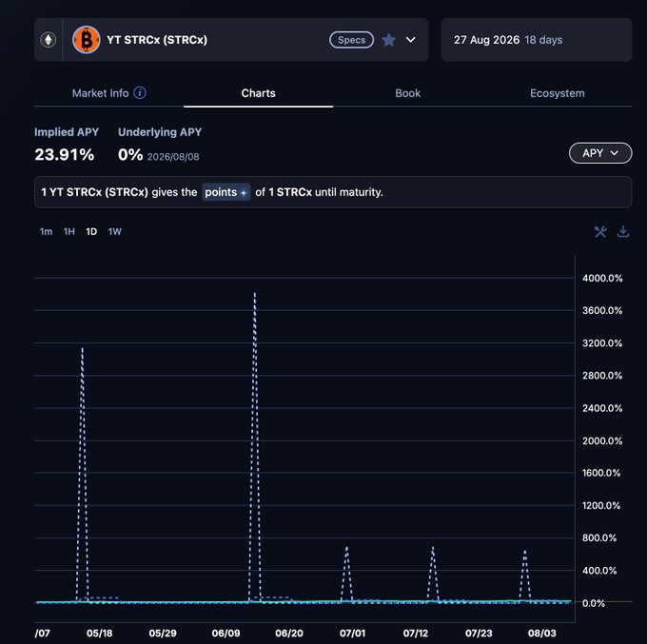Select the Charts tab

pyautogui.click(x=258, y=93)
